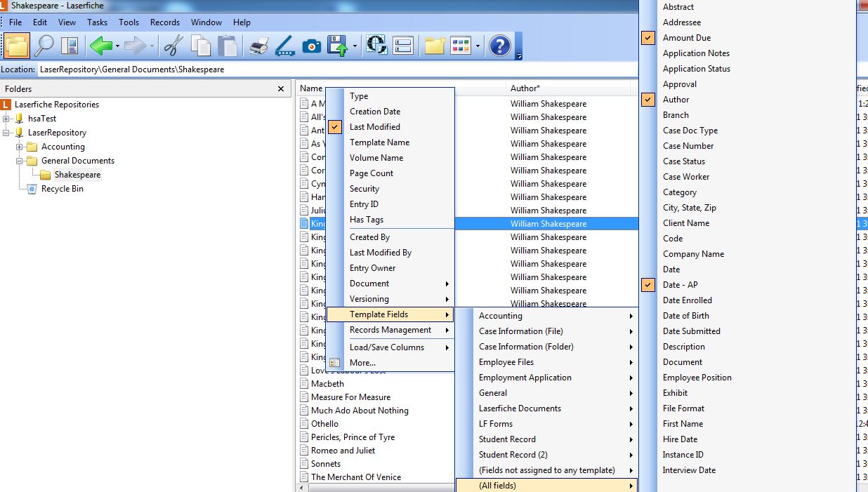
Task: Open the view options dropdown arrow
Action: pos(478,46)
